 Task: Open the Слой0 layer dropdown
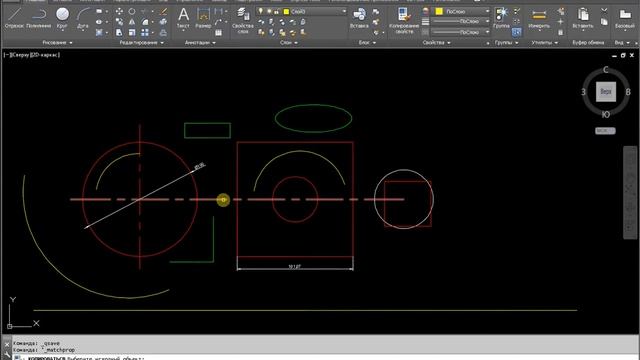tap(302, 11)
